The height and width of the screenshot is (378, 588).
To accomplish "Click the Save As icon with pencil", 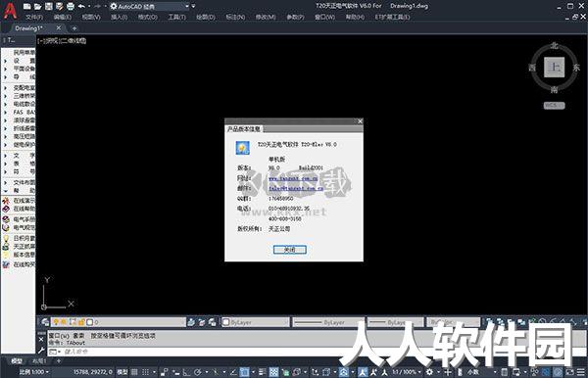I will coord(60,6).
